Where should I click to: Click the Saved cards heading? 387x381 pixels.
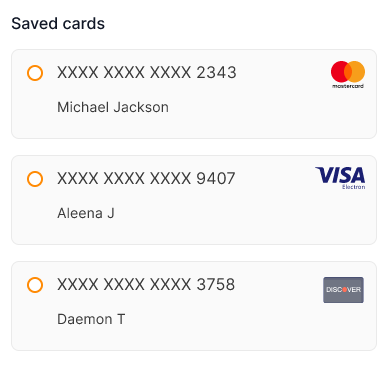(x=58, y=24)
